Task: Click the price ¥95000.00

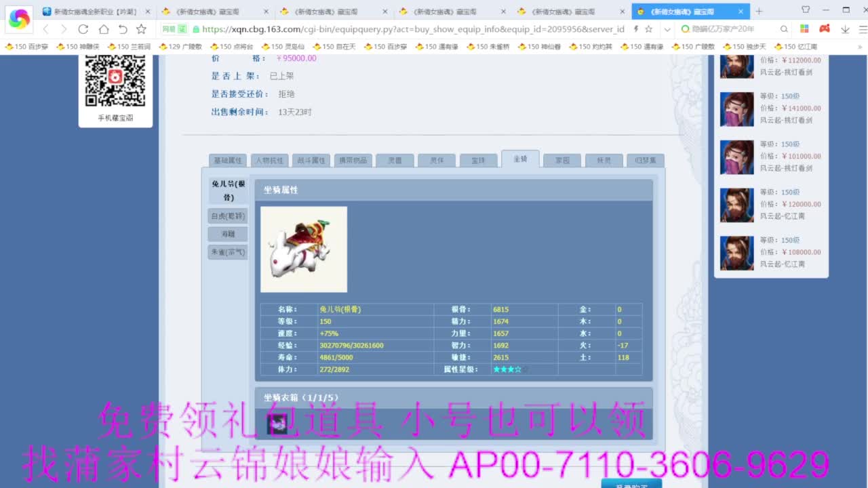Action: [x=296, y=58]
